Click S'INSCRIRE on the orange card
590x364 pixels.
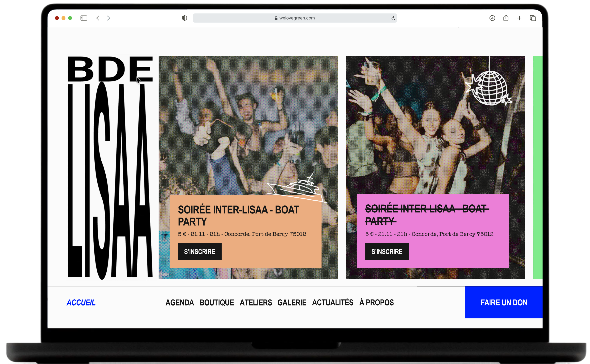click(199, 252)
